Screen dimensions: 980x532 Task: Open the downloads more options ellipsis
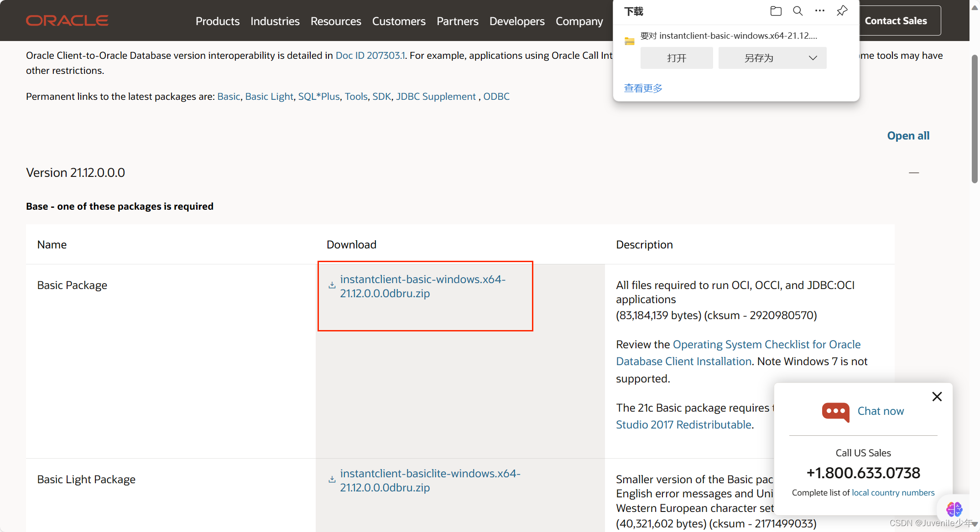(x=820, y=11)
